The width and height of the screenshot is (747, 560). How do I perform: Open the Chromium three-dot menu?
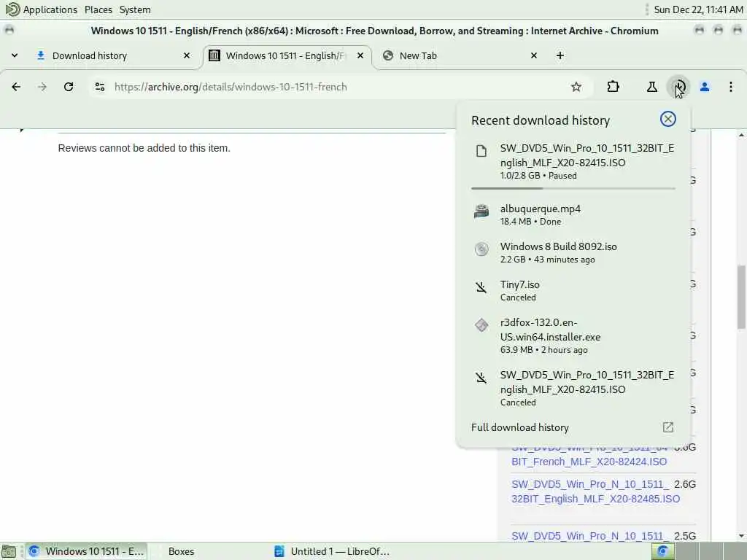tap(730, 87)
